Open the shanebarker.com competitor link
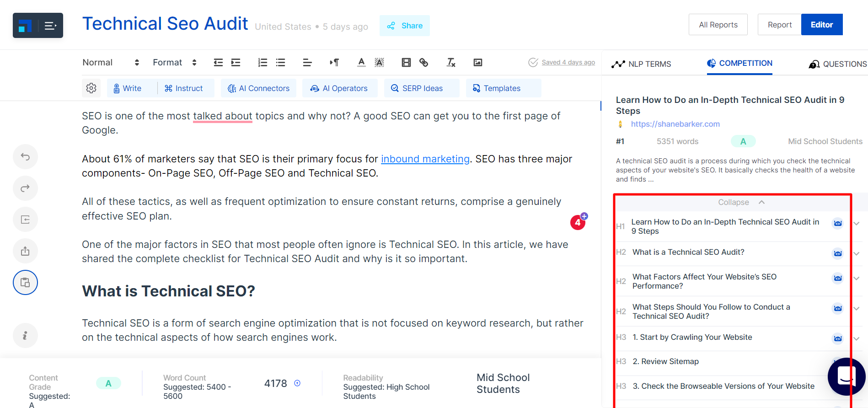This screenshot has width=868, height=408. coord(675,124)
